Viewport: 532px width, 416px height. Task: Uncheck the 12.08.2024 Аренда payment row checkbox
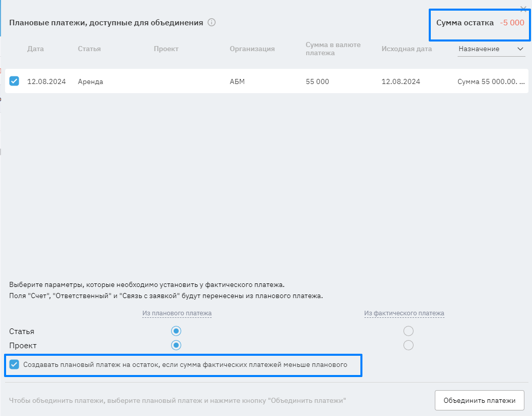[x=14, y=81]
